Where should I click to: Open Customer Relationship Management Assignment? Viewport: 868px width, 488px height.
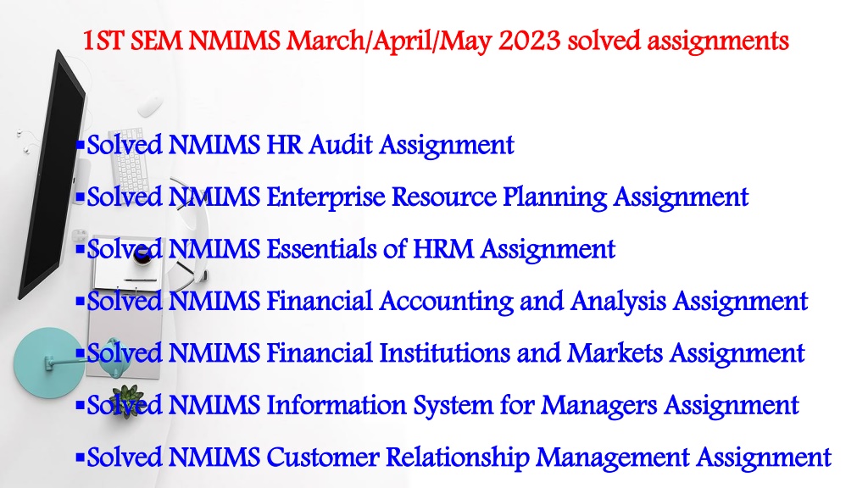[459, 457]
